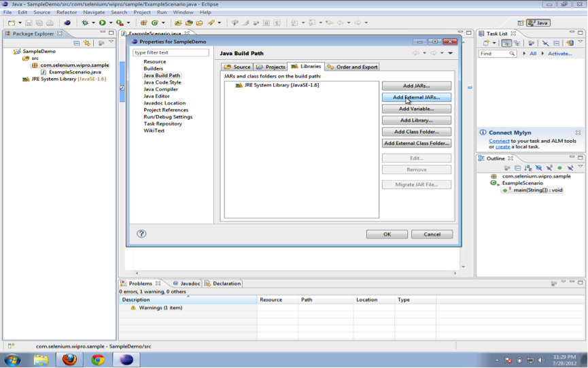Switch to the Order and Export tab
588x368 pixels.
click(352, 67)
